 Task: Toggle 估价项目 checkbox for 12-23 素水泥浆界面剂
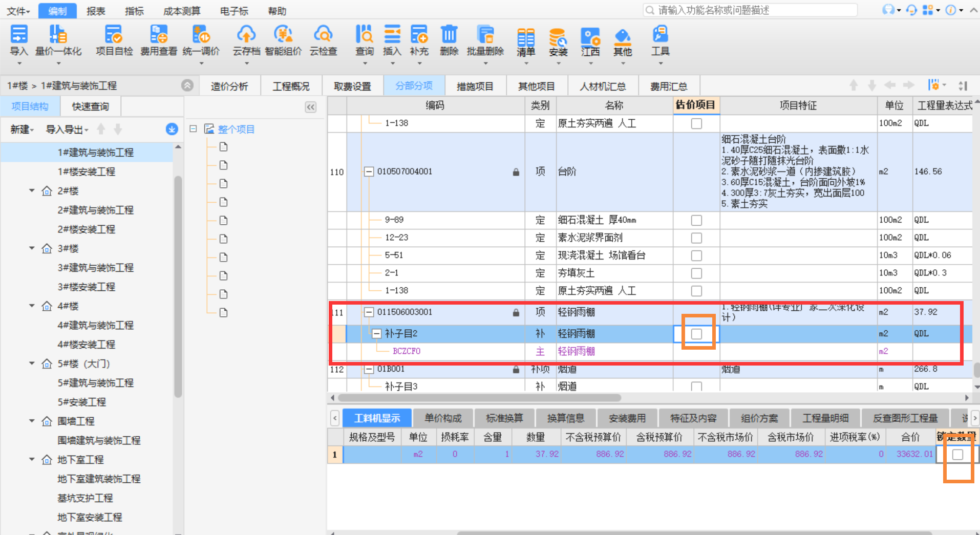(x=696, y=238)
